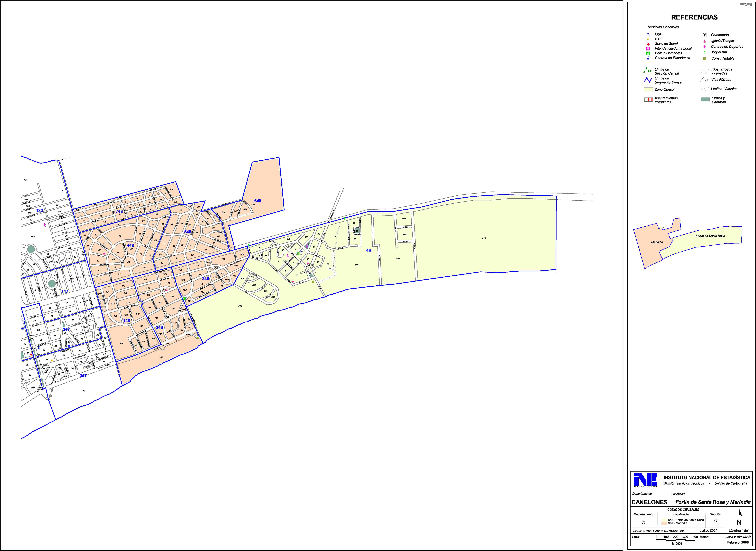Click the CÓDIGOS CENSALES header
Image resolution: width=756 pixels, height=551 pixels.
coord(683,510)
